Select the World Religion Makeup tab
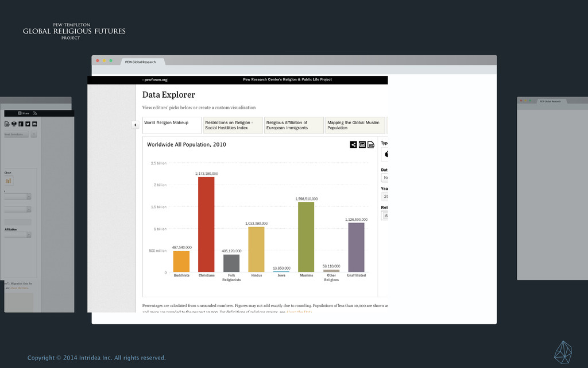588x368 pixels. click(172, 125)
